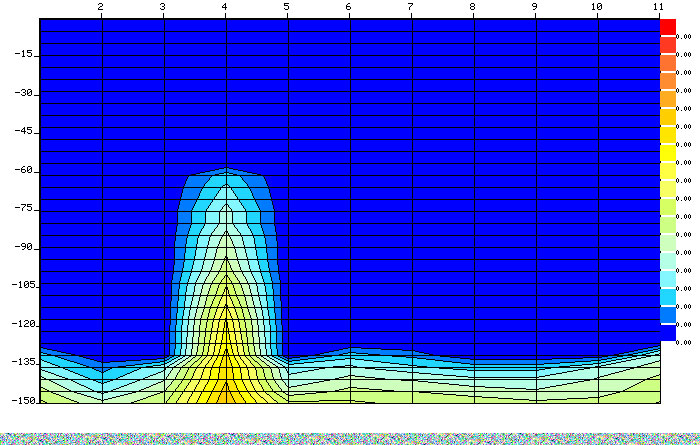Click the top axis label 7

click(411, 7)
